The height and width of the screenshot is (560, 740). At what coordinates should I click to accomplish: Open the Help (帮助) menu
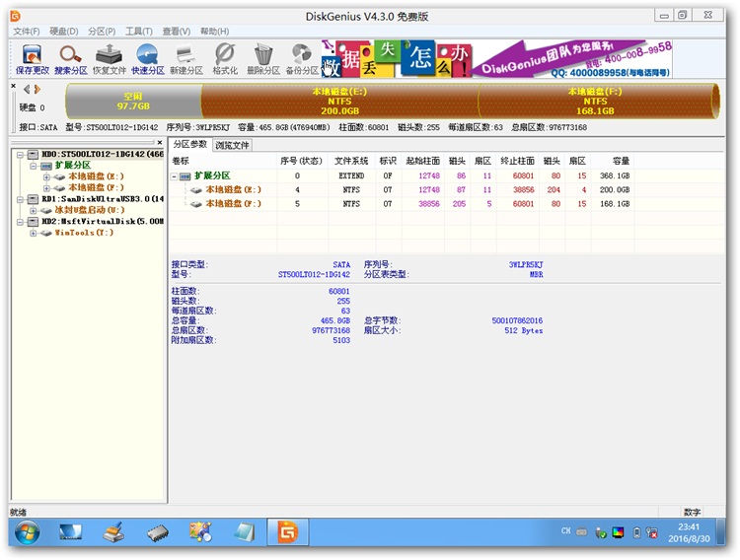tap(215, 32)
